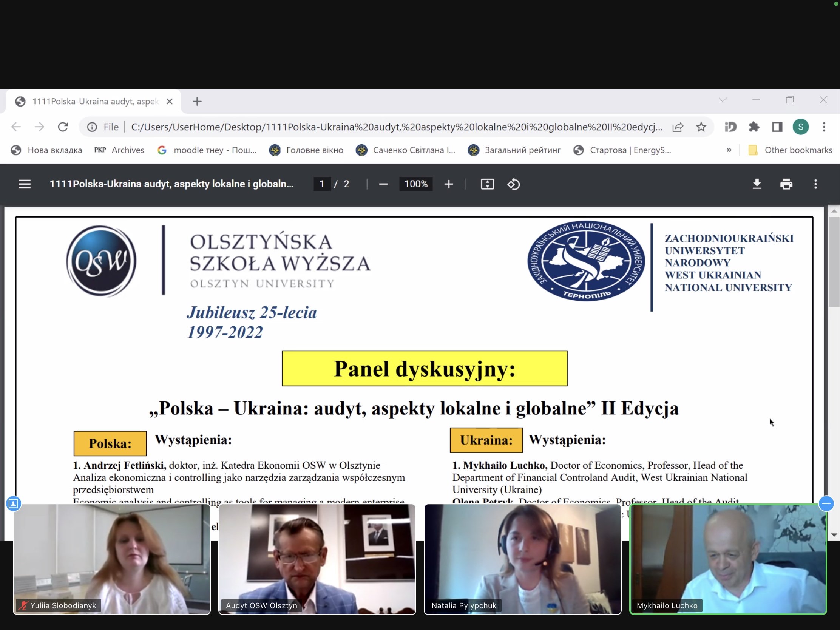
Task: Close the 1111Polska-Ukraina browser tab
Action: 169,101
